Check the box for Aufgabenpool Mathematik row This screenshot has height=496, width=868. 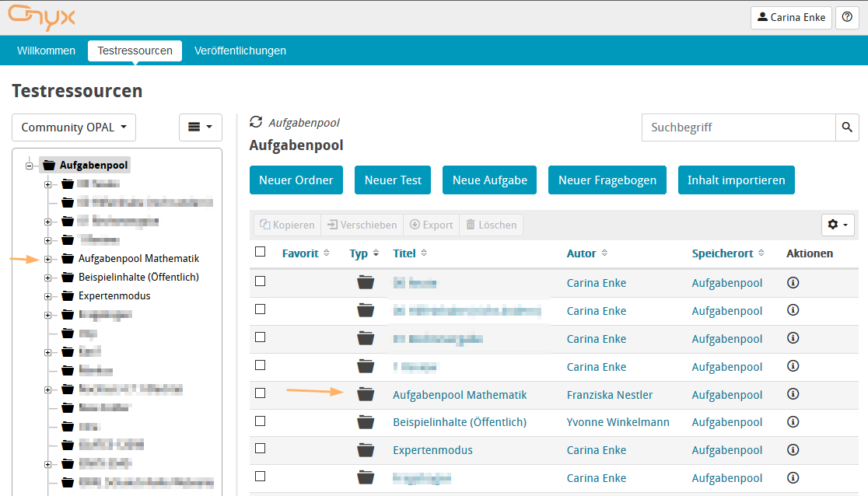click(261, 393)
